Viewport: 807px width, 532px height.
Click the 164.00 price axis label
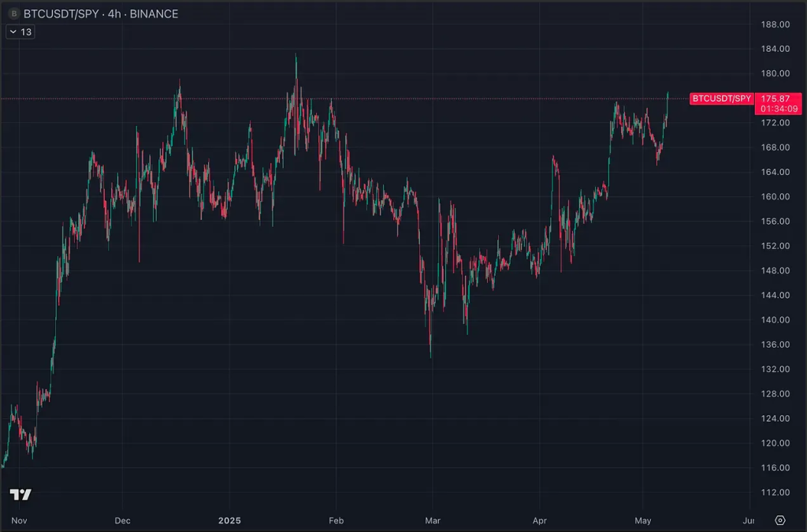[x=775, y=172]
